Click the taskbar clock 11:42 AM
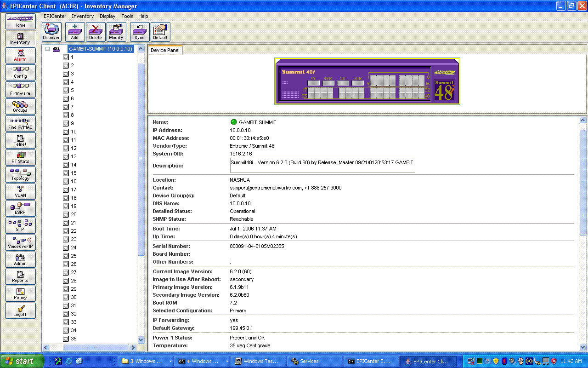Image resolution: width=588 pixels, height=368 pixels. [571, 361]
